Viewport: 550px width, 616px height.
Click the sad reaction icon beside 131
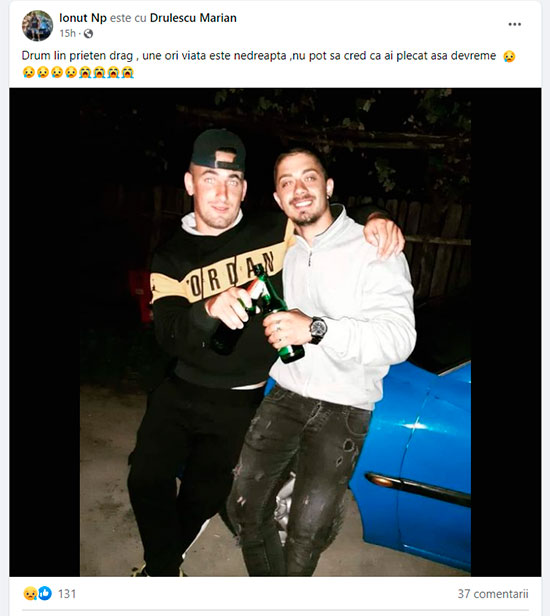click(30, 593)
